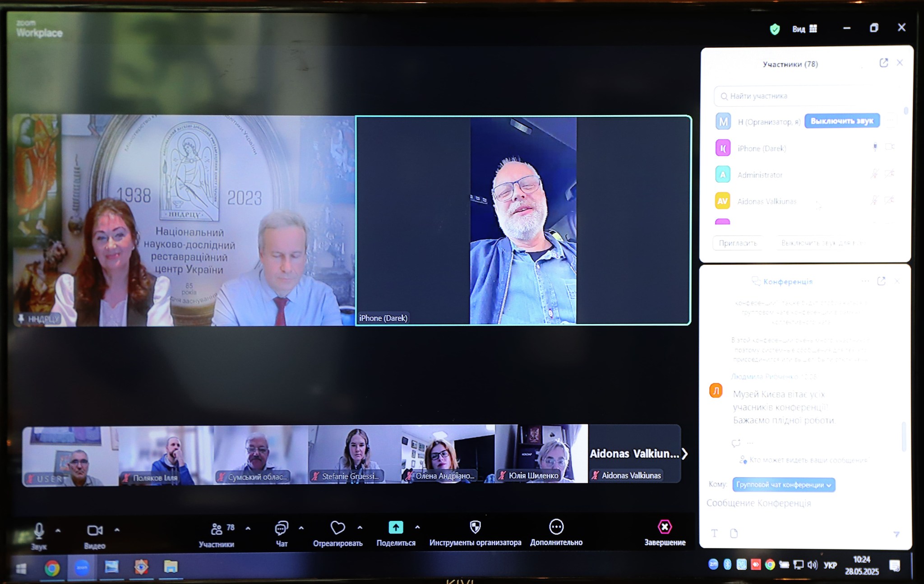Pop out the Участники panel

coord(884,63)
